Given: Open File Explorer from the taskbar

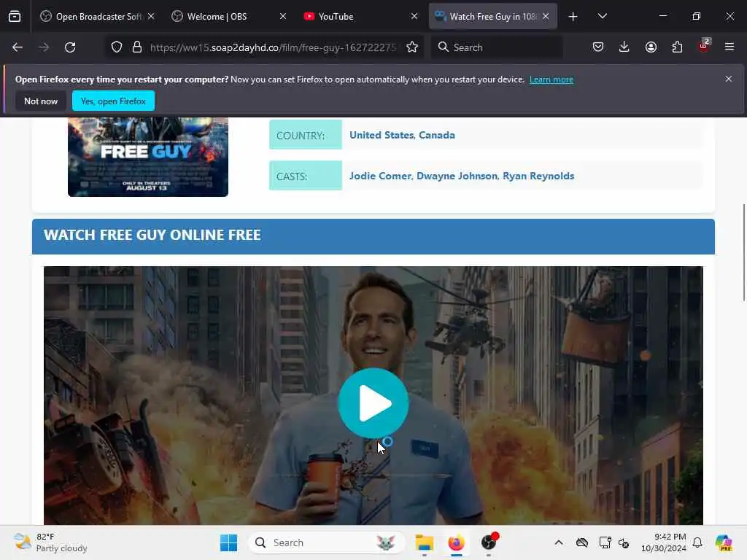Looking at the screenshot, I should tap(424, 542).
